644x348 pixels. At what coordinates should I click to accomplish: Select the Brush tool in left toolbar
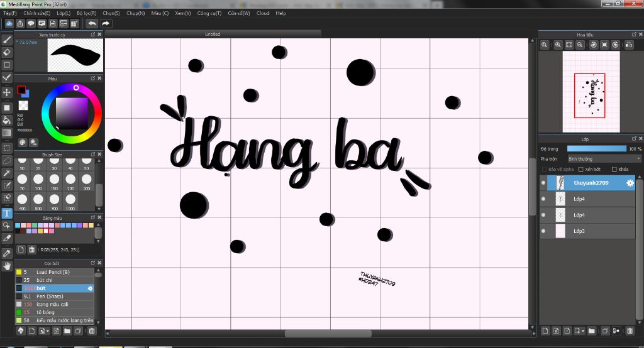coord(7,40)
